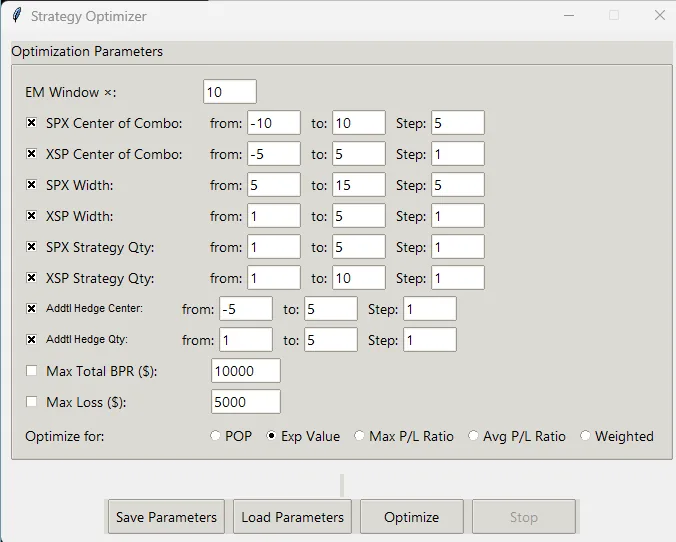Screen dimensions: 676x542
Task: Select SPX Width Step field
Action: click(x=458, y=185)
